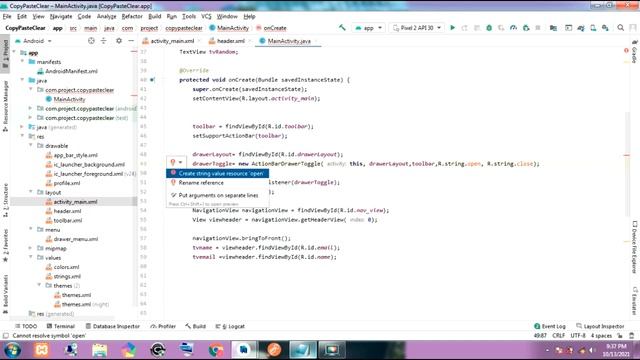Collapse the layout folder in the tree
640x360 pixels.
point(31,192)
